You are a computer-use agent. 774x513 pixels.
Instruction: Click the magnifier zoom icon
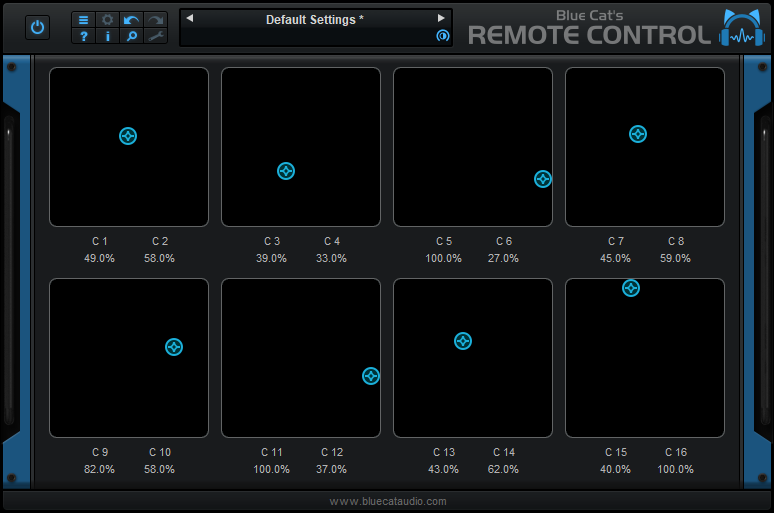click(x=131, y=36)
